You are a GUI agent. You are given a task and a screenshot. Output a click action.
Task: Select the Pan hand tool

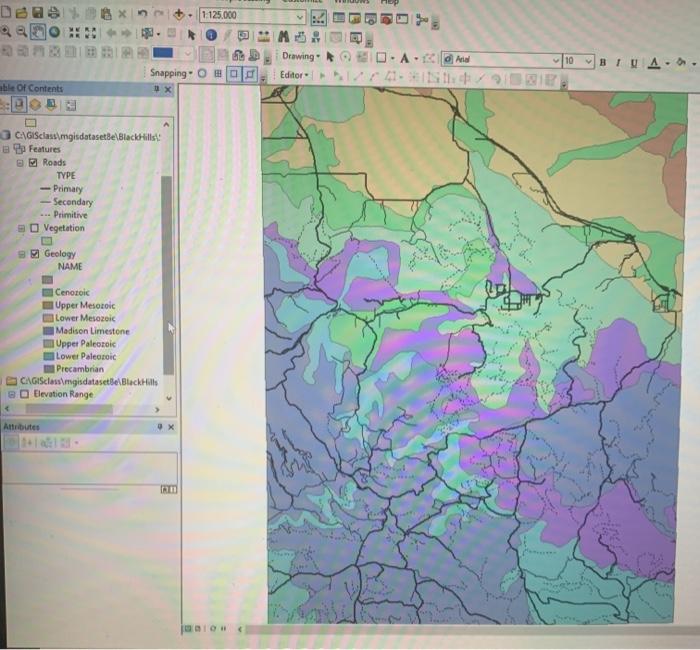pos(38,32)
